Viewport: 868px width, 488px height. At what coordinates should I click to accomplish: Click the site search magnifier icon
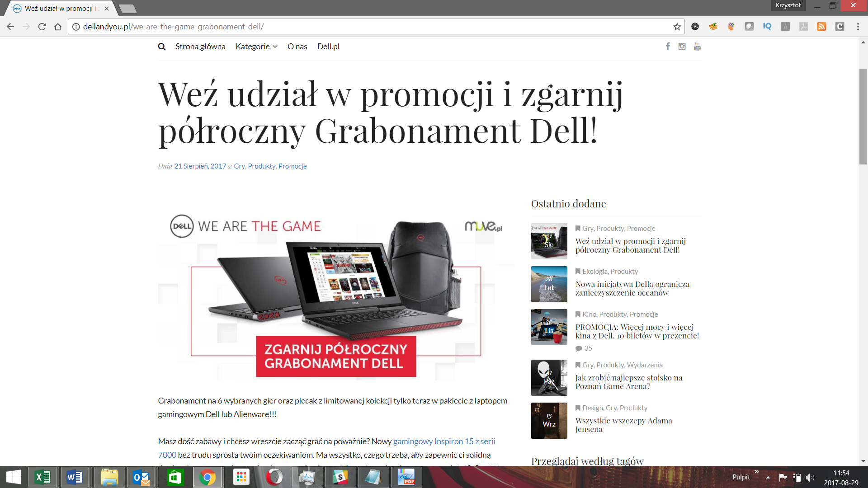click(x=161, y=47)
